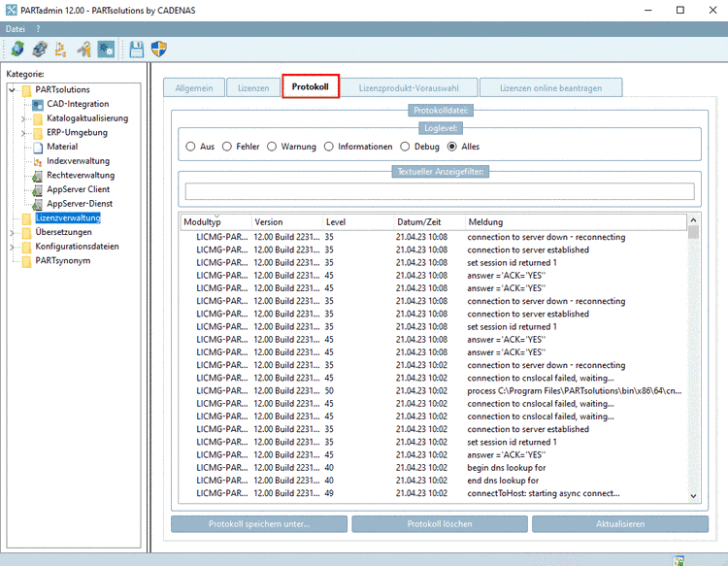The height and width of the screenshot is (566, 728).
Task: Select the AppServer-Dienst tree item
Action: pyautogui.click(x=80, y=204)
